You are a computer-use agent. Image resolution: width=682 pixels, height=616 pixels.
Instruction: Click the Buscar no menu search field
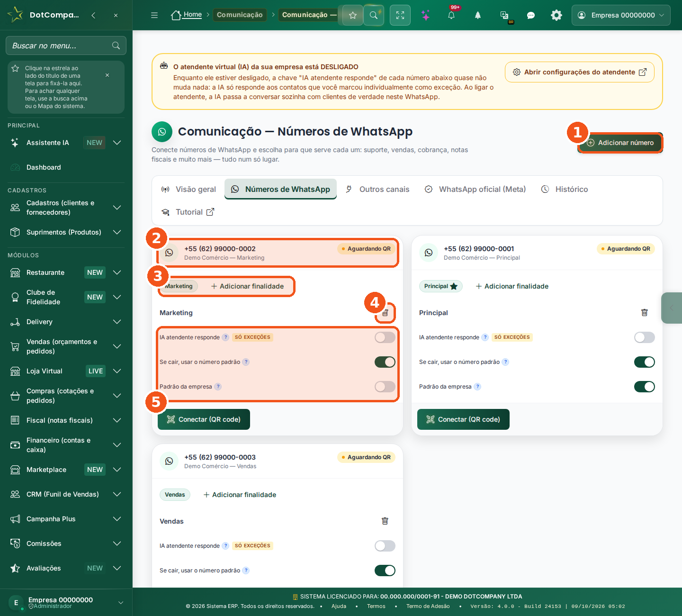click(66, 45)
